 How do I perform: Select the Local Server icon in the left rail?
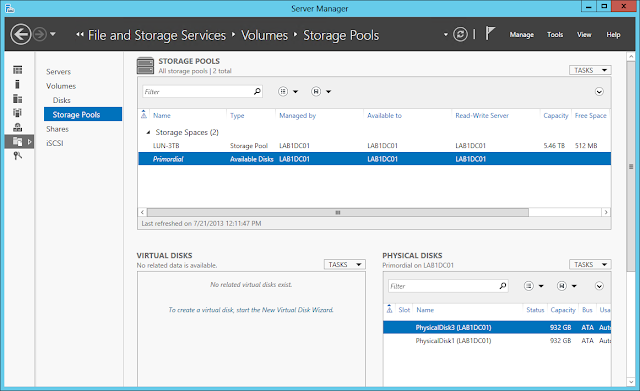(x=18, y=84)
